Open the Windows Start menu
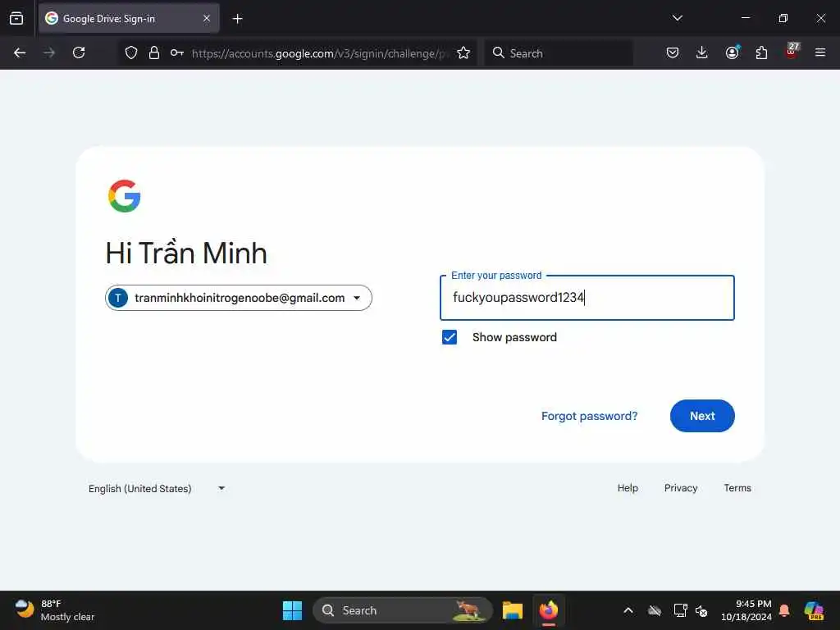This screenshot has width=840, height=630. coord(293,610)
